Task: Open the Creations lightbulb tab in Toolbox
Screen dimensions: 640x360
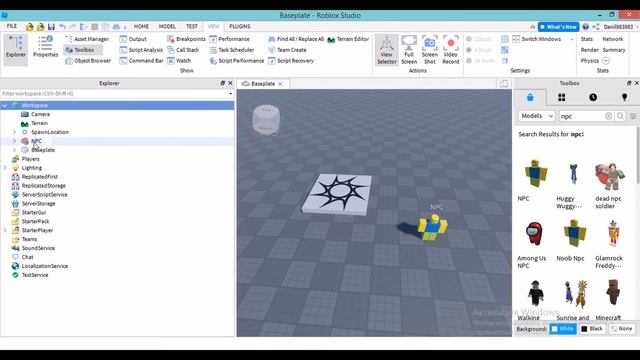Action: tap(624, 97)
